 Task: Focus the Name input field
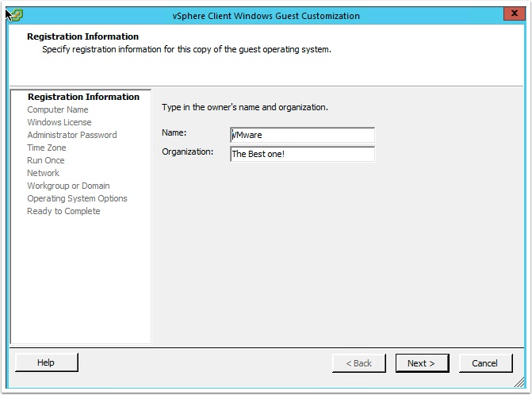point(302,135)
